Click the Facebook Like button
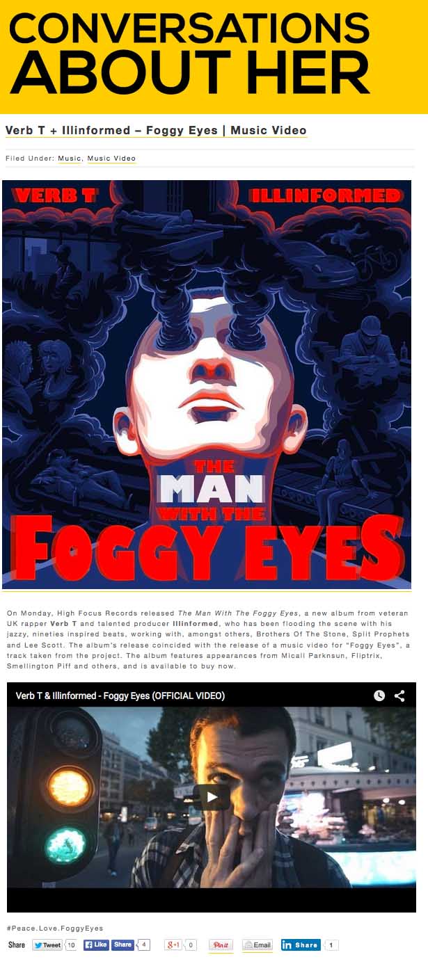 pyautogui.click(x=96, y=945)
